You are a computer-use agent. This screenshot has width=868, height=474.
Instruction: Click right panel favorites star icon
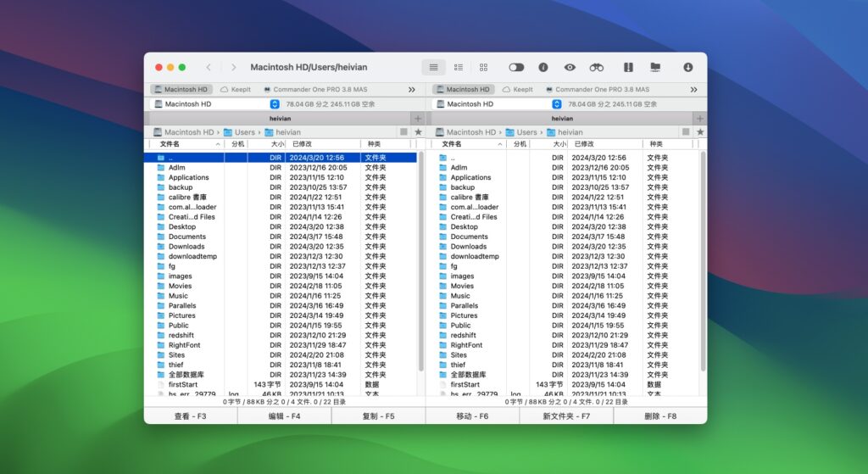pyautogui.click(x=700, y=131)
